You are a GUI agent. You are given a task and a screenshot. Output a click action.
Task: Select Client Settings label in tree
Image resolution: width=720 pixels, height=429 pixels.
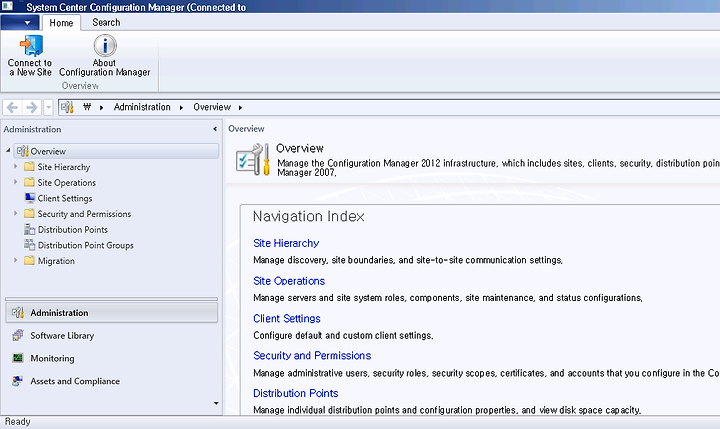pyautogui.click(x=65, y=198)
